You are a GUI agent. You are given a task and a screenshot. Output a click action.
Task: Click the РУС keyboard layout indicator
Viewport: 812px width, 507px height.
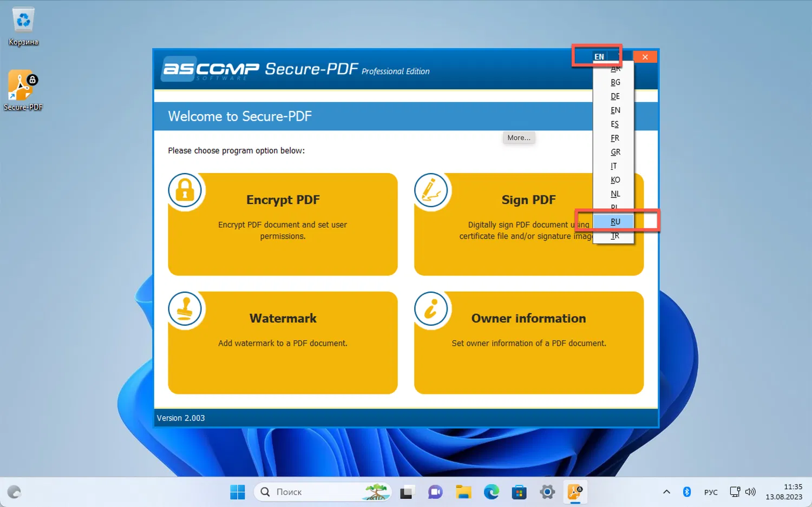coord(711,491)
